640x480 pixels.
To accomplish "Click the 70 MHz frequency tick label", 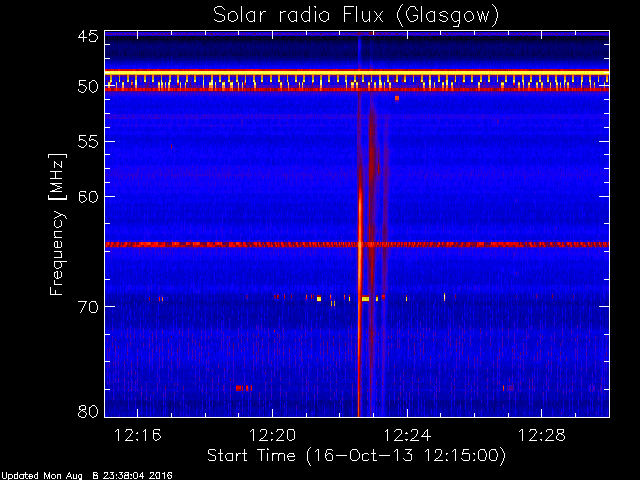I will pyautogui.click(x=88, y=307).
